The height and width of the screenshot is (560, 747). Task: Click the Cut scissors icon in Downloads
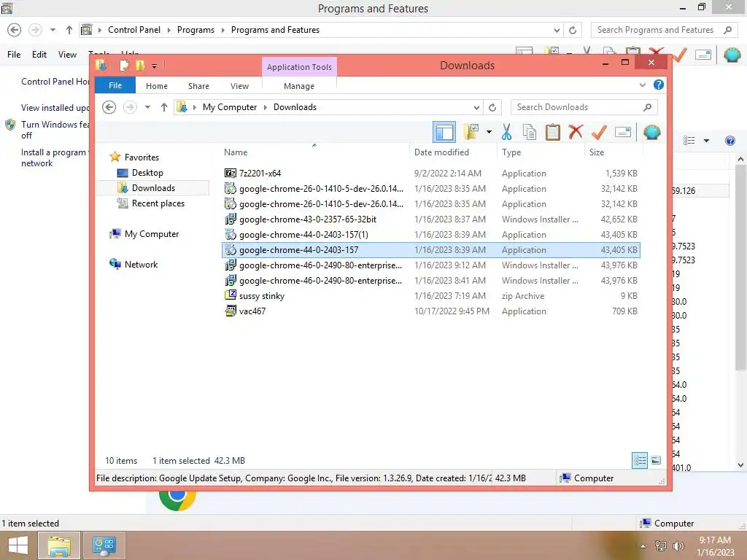pos(506,132)
